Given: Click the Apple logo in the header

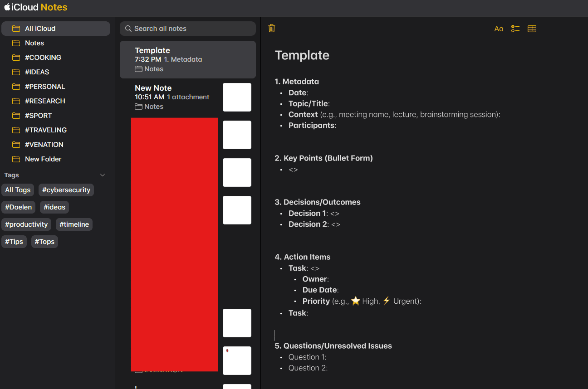Looking at the screenshot, I should (x=7, y=7).
